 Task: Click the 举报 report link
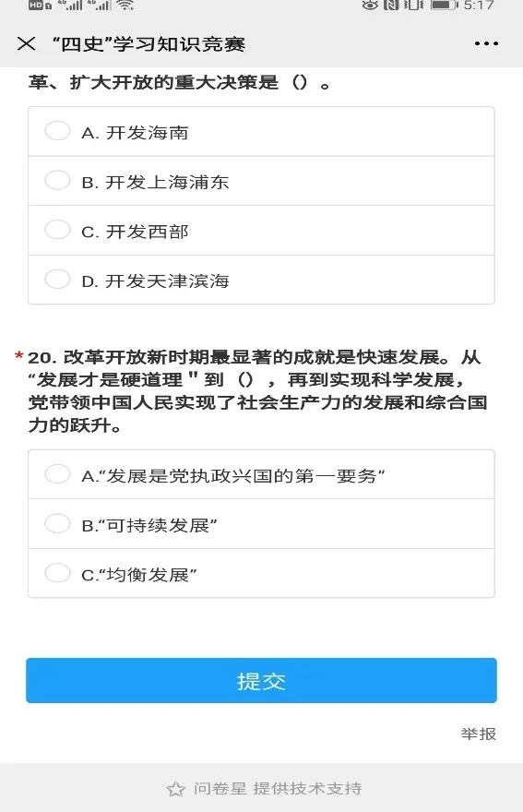point(479,734)
